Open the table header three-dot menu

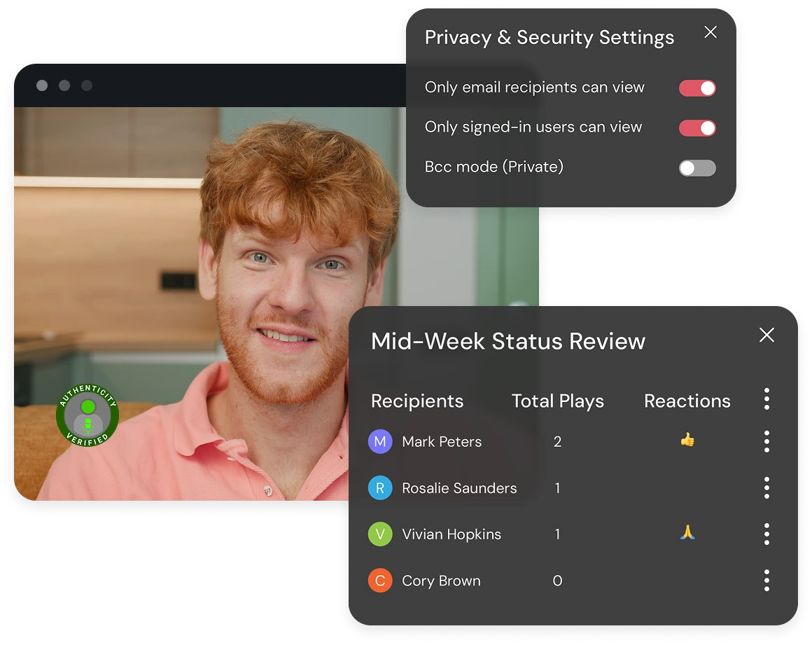[766, 399]
